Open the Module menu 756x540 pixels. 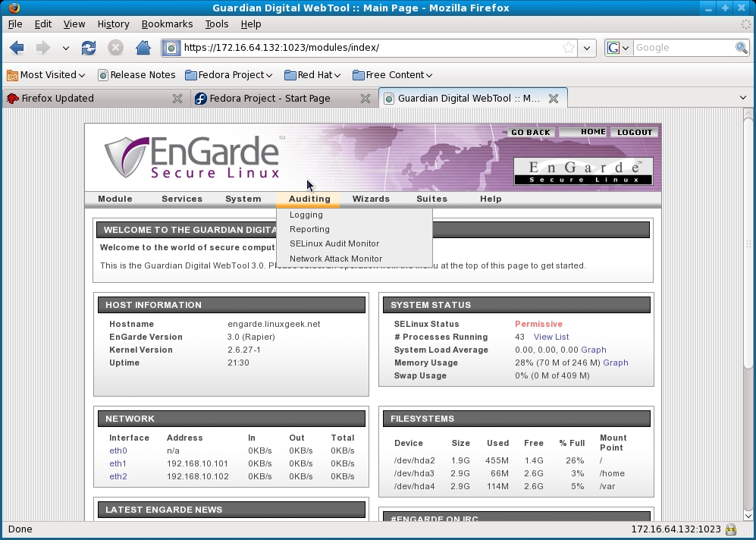(x=114, y=199)
